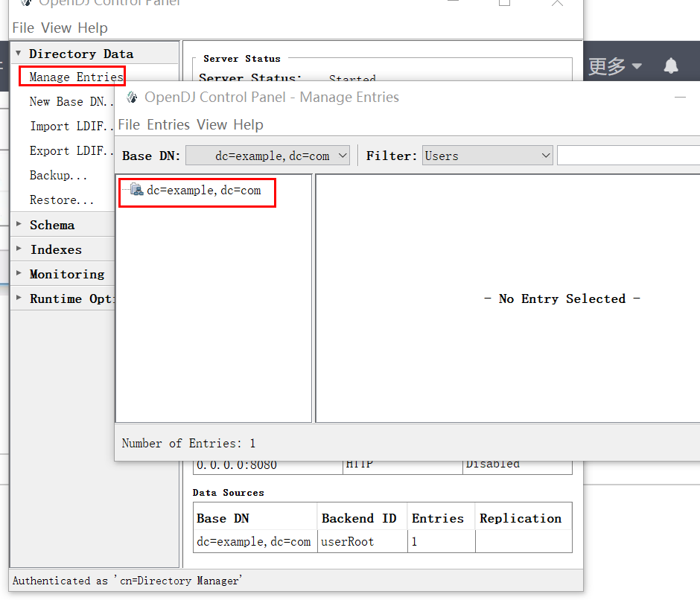Open View menu in main Control Panel window
Image resolution: width=700 pixels, height=600 pixels.
[x=57, y=28]
